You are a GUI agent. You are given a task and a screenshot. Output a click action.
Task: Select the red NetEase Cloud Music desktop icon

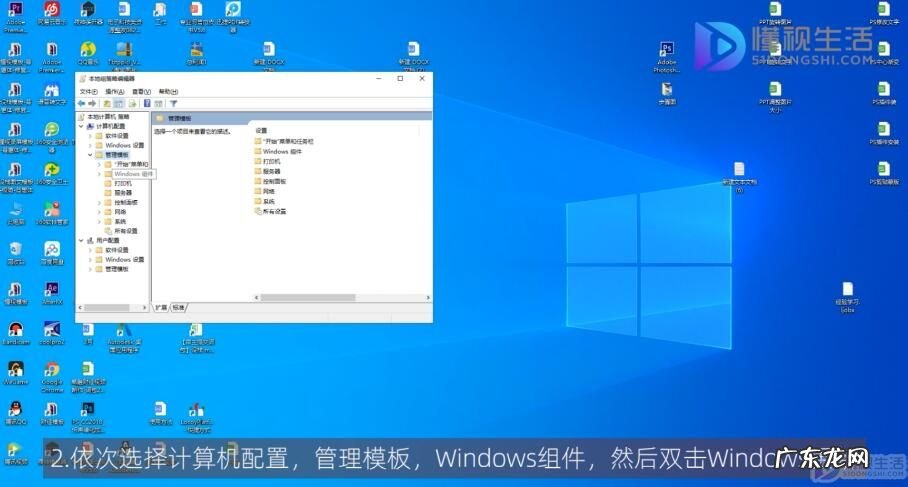[52, 13]
